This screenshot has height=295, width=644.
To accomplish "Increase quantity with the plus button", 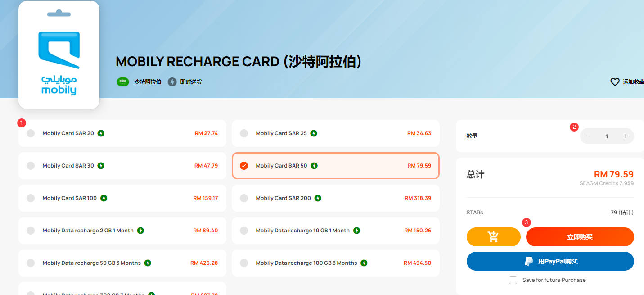I will [x=626, y=136].
